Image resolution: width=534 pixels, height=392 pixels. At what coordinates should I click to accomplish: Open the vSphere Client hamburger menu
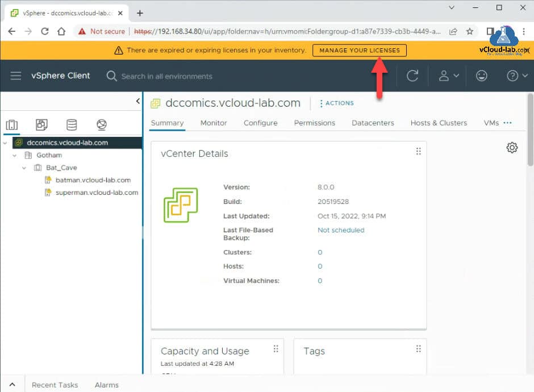click(16, 76)
